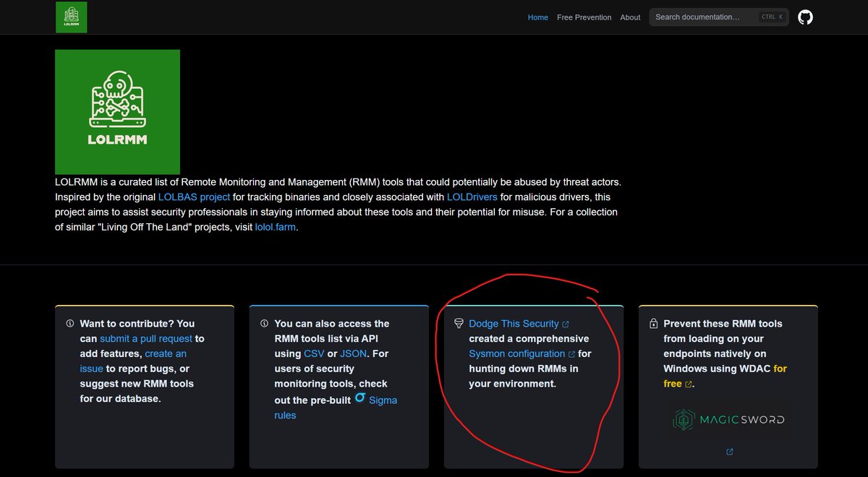Switch to the Free Prevention page
The width and height of the screenshot is (868, 477).
(x=584, y=17)
